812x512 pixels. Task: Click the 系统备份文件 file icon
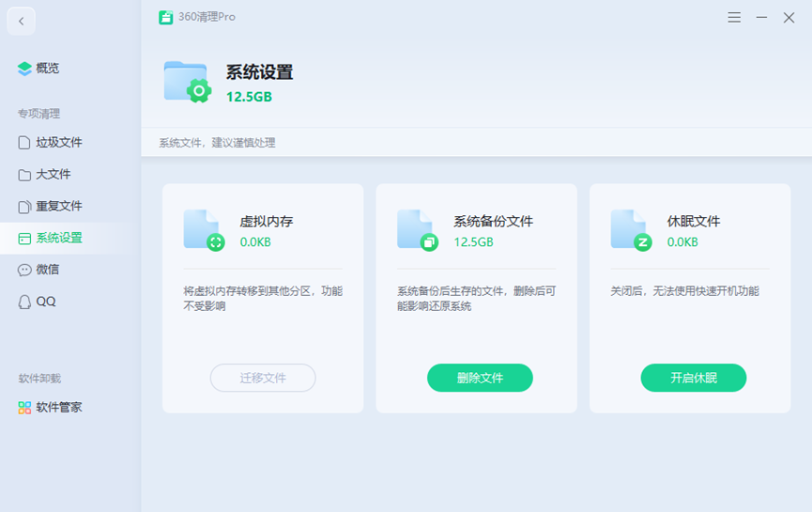418,230
